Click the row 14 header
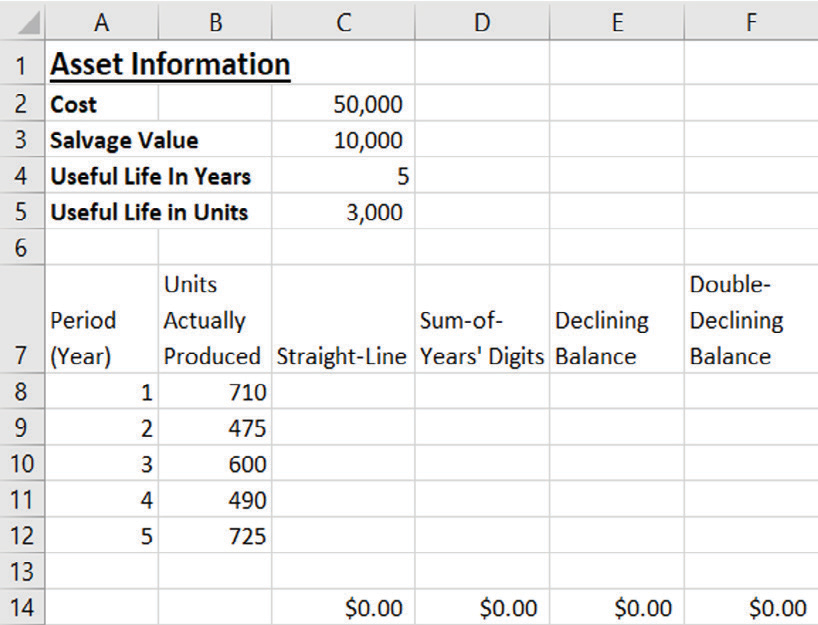 (23, 607)
